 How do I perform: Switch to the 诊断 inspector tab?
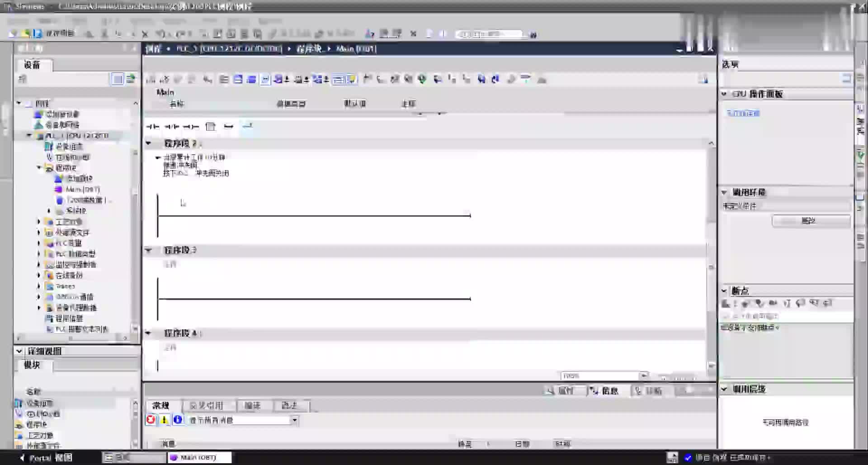click(x=653, y=391)
